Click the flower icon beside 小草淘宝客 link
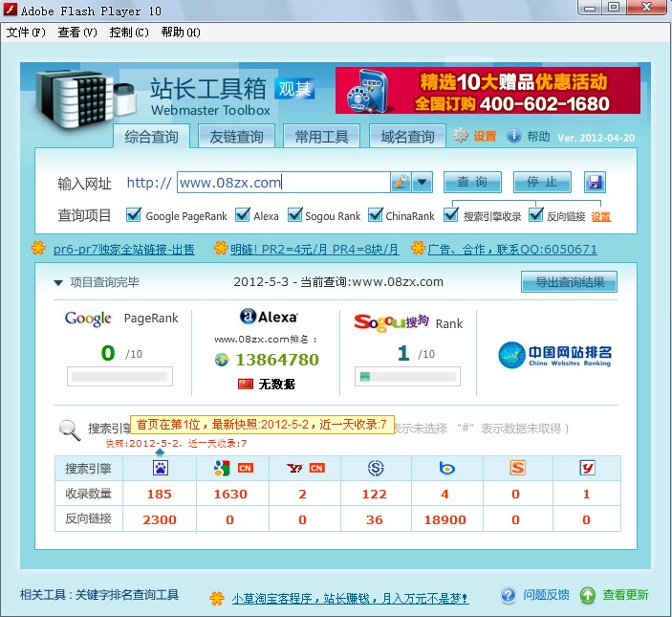The image size is (672, 617). click(217, 598)
